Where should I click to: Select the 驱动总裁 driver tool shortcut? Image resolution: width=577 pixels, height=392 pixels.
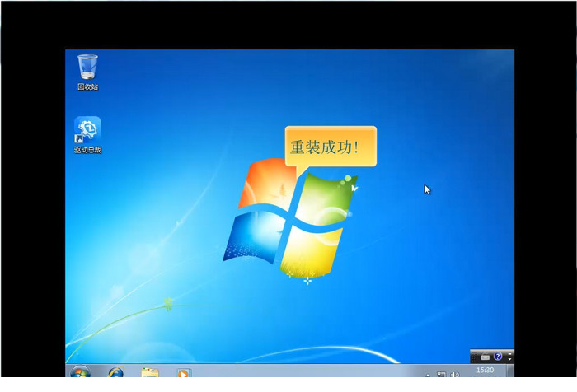87,130
